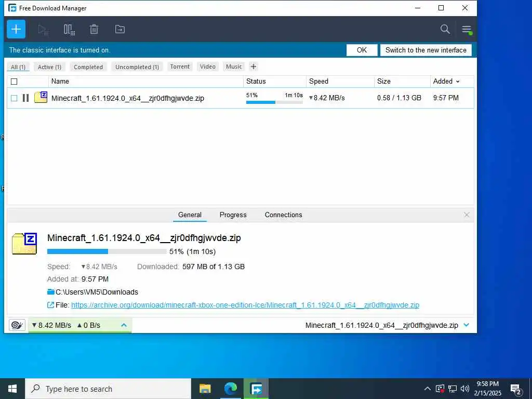Click the large zip icon in details panel
532x399 pixels.
point(24,243)
